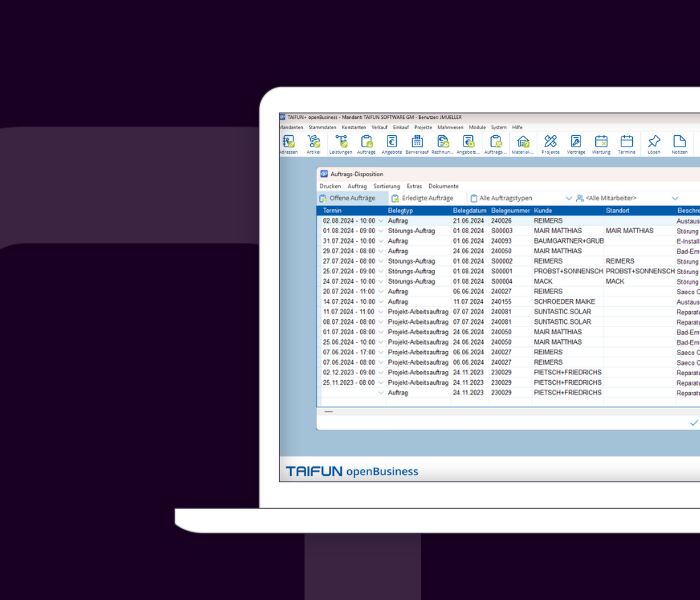Open the Drucken menu in Auftrags-Disposition
This screenshot has height=600, width=700.
click(330, 186)
